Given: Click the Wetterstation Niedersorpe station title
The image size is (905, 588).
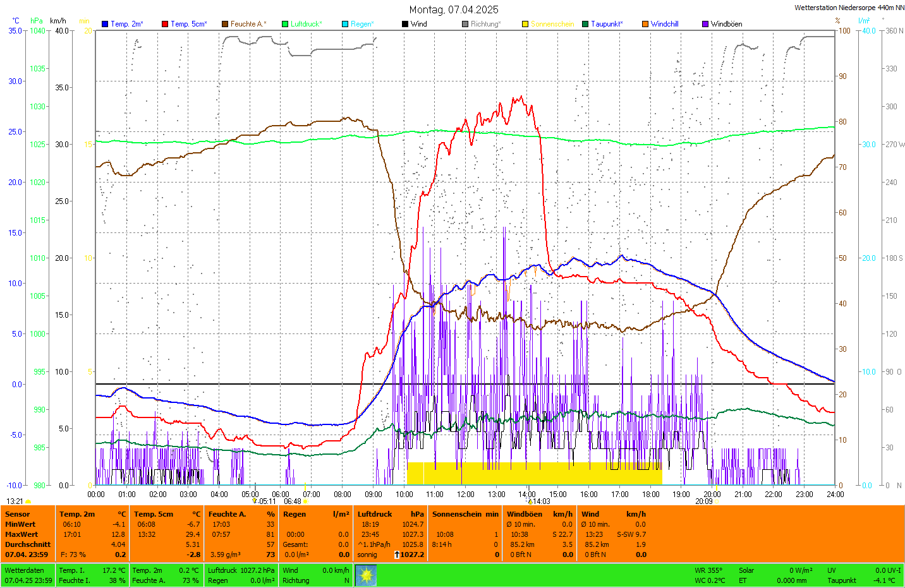Looking at the screenshot, I should pyautogui.click(x=849, y=8).
